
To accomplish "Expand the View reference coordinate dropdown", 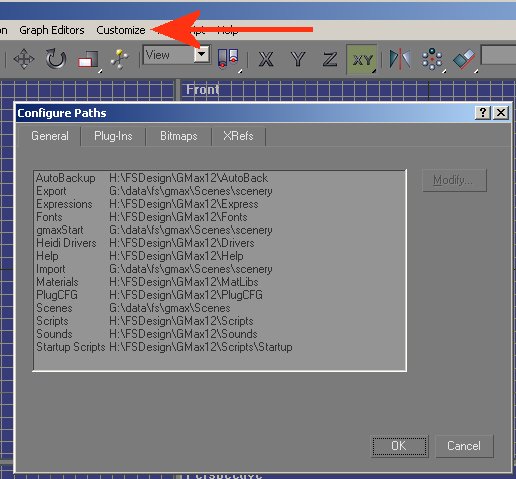I will pos(202,55).
